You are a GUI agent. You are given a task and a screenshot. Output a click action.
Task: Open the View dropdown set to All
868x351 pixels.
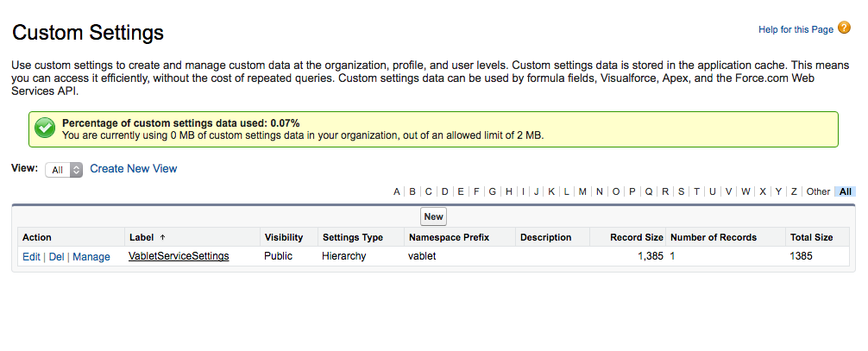tap(64, 170)
